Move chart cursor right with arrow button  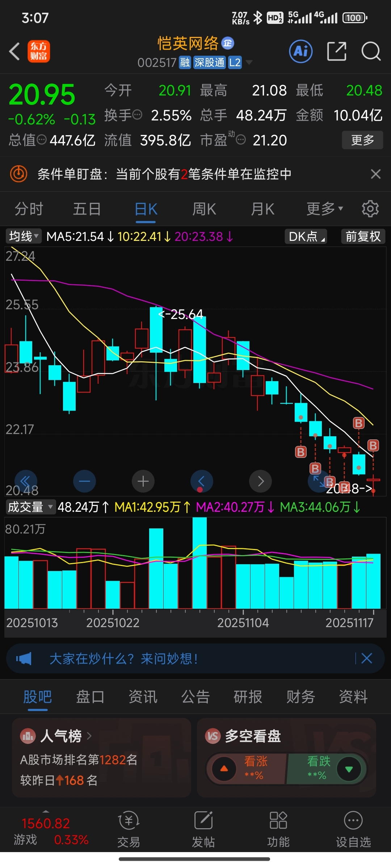[260, 481]
